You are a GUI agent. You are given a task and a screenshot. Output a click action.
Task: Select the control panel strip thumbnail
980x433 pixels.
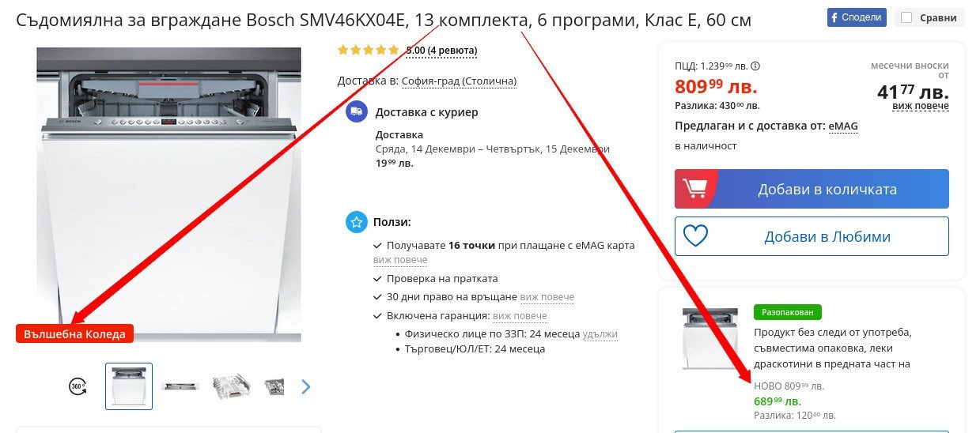180,386
